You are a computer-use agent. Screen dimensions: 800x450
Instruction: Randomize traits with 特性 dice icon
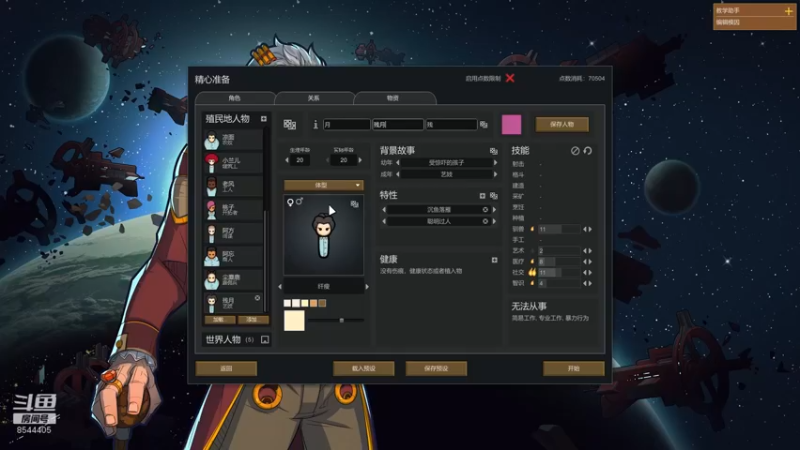(493, 196)
